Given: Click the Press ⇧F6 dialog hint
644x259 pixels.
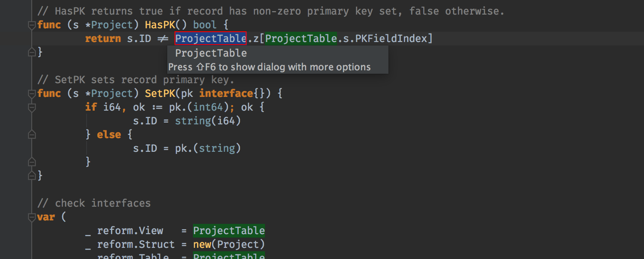Looking at the screenshot, I should pyautogui.click(x=269, y=67).
